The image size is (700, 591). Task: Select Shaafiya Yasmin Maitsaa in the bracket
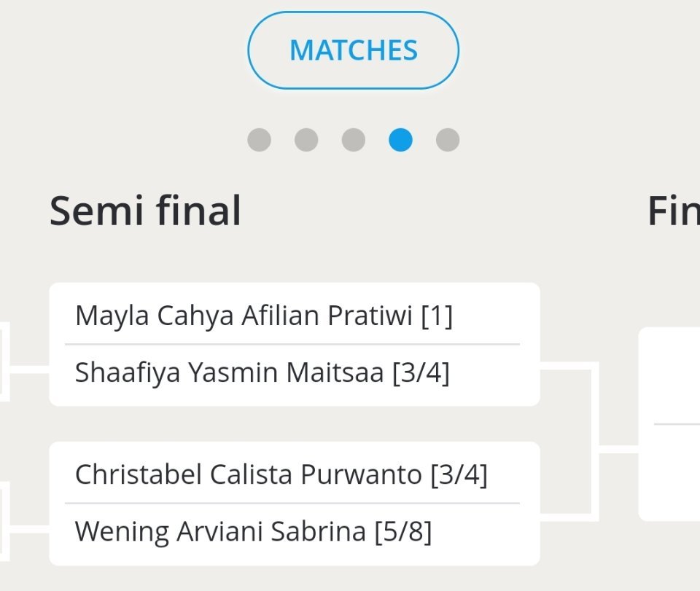(x=229, y=373)
